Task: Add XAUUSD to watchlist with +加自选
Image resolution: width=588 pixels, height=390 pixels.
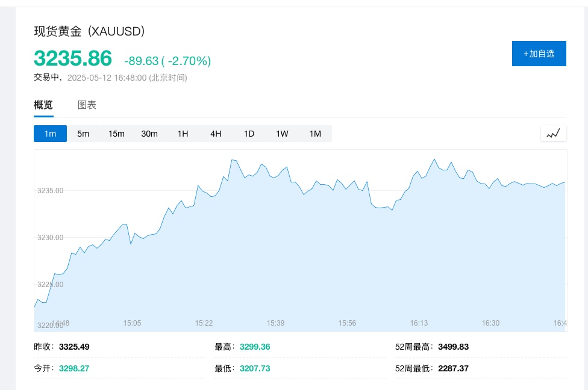Action: pos(539,54)
